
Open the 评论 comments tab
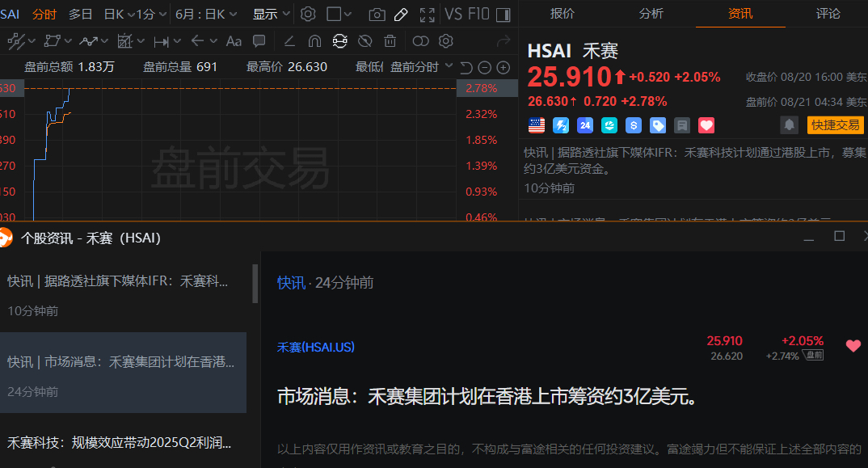pos(828,14)
